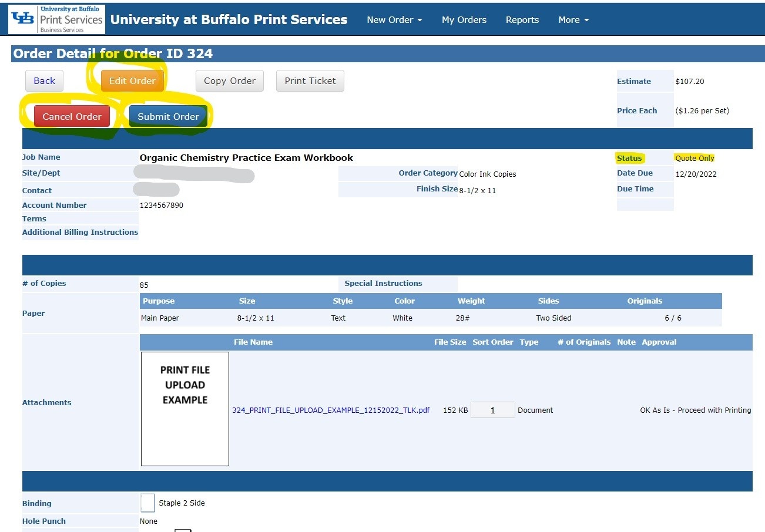Select My Orders in the navigation bar
This screenshot has height=532, width=765.
464,19
